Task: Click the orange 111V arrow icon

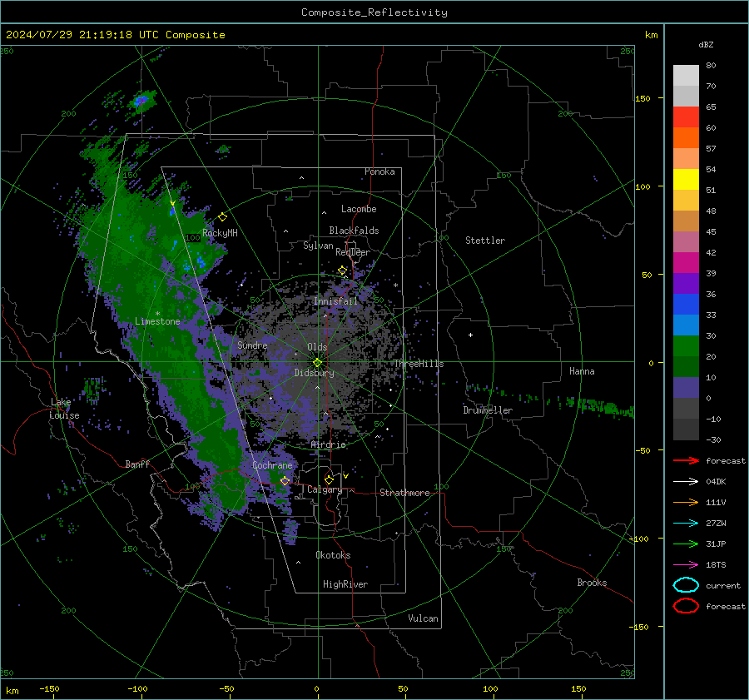Action: pyautogui.click(x=686, y=502)
